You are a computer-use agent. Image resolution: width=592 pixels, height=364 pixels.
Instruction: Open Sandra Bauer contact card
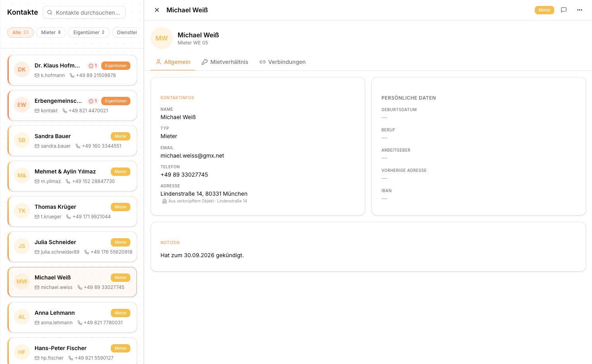[x=72, y=141]
